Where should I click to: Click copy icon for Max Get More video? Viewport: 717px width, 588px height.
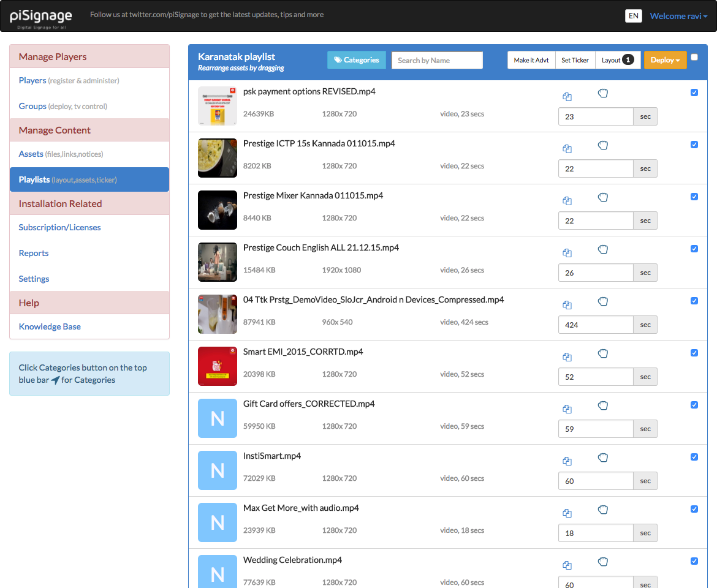tap(567, 513)
